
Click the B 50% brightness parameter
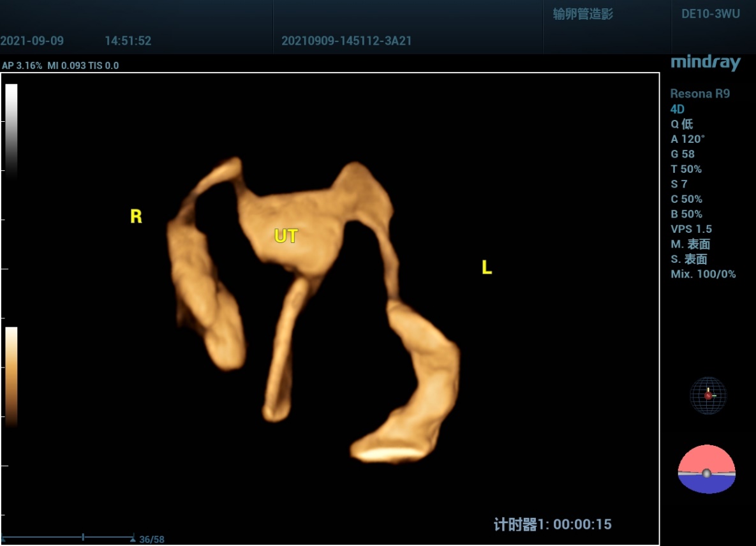tap(686, 214)
